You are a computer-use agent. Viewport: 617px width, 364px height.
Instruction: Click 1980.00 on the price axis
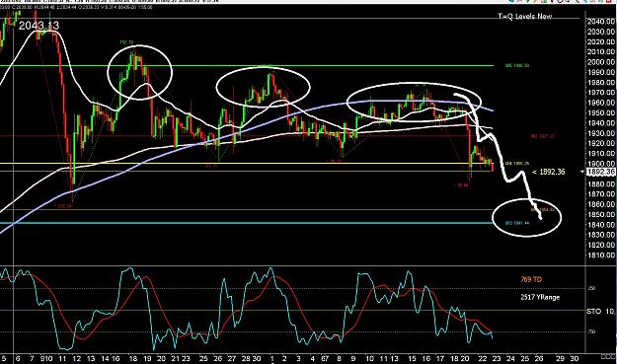601,83
